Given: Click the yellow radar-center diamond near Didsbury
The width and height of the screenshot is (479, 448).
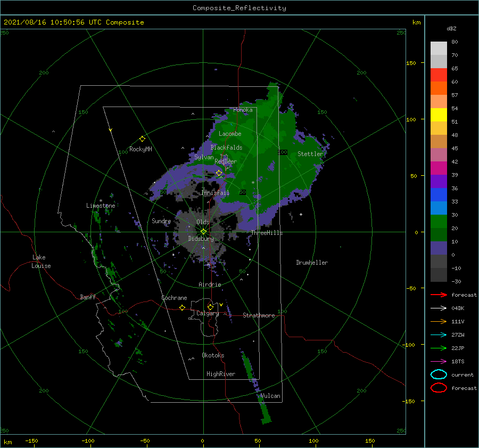Looking at the screenshot, I should (x=203, y=232).
